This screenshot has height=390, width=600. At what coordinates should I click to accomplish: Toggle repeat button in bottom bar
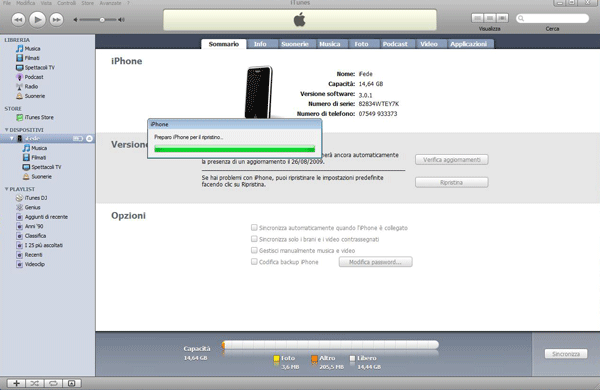53,383
